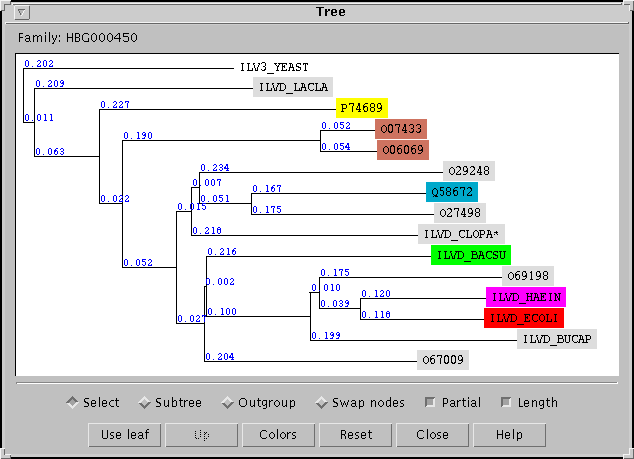Click the ILV3_YEAST leaf label
634x459 pixels.
click(273, 68)
